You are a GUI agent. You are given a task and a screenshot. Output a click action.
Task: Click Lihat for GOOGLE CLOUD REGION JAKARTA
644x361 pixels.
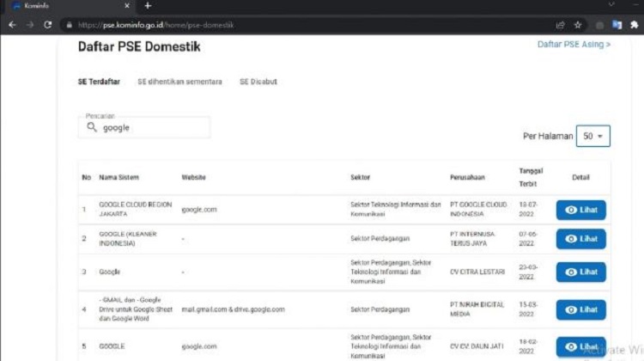click(x=580, y=210)
